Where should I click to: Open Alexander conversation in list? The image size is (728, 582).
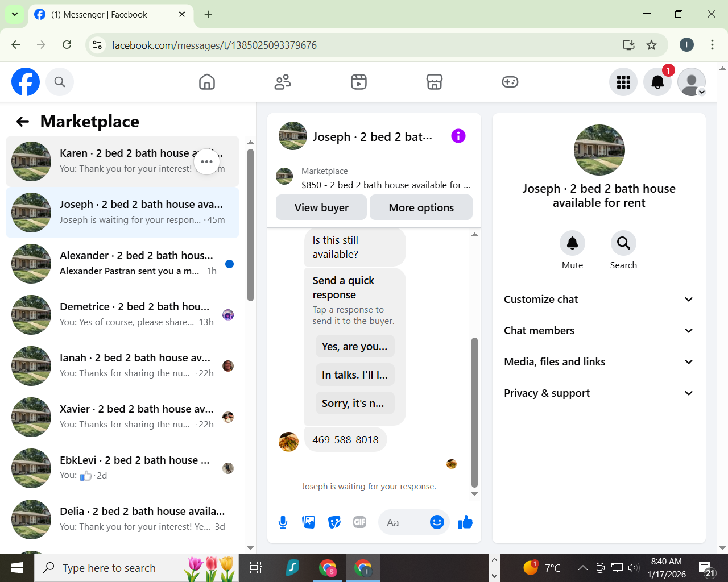coord(122,264)
